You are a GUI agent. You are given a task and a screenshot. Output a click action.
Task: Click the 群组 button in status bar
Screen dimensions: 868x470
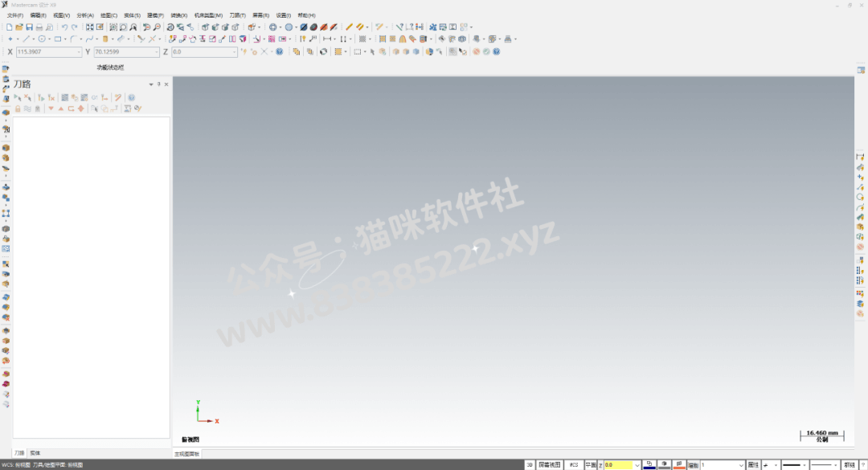coord(849,465)
